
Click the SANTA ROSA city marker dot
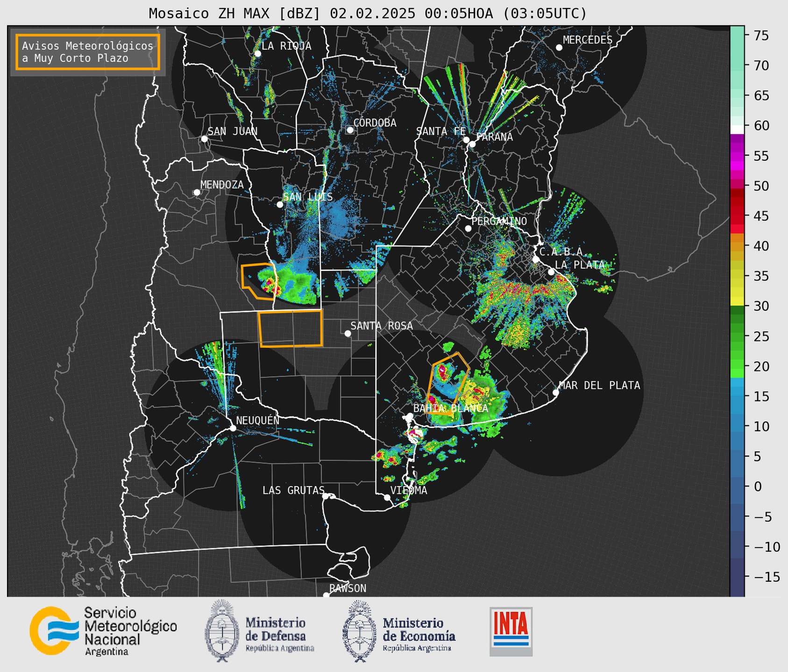tap(348, 334)
